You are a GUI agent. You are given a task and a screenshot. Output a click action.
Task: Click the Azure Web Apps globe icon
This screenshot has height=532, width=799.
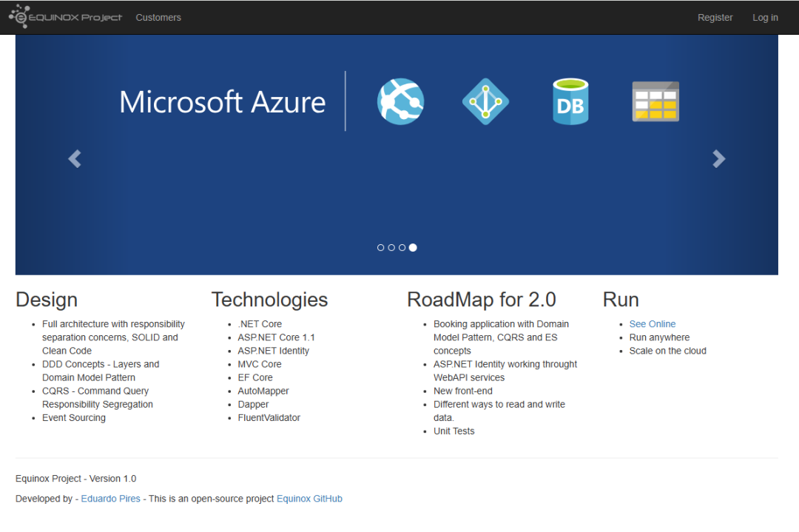pos(400,101)
